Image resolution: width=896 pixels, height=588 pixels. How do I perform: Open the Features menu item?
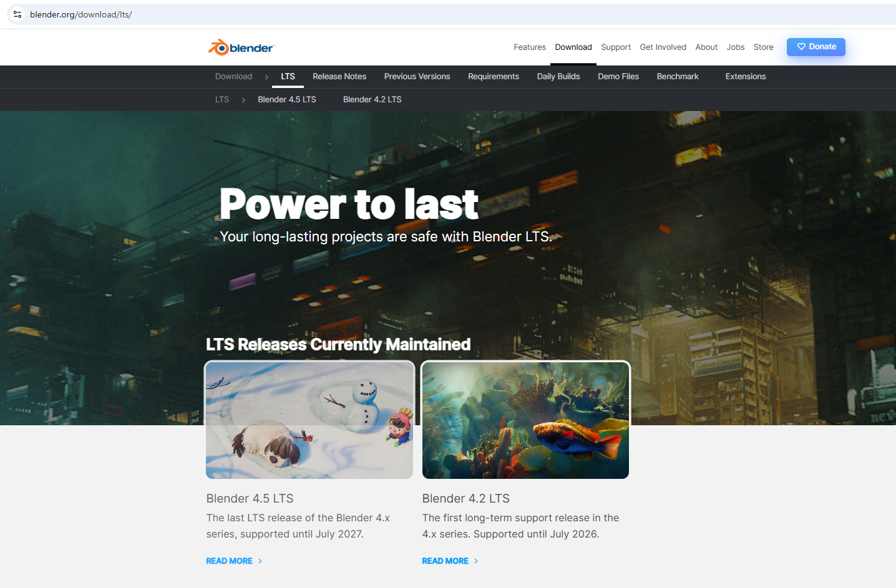click(530, 47)
